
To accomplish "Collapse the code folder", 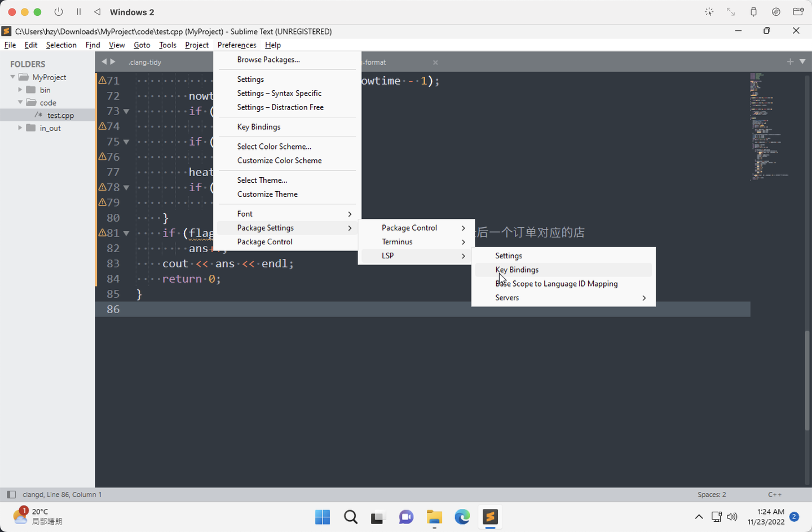I will click(x=20, y=102).
